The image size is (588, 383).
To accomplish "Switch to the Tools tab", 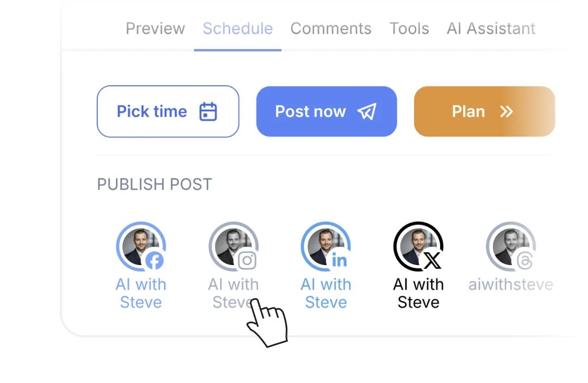I will [x=409, y=28].
